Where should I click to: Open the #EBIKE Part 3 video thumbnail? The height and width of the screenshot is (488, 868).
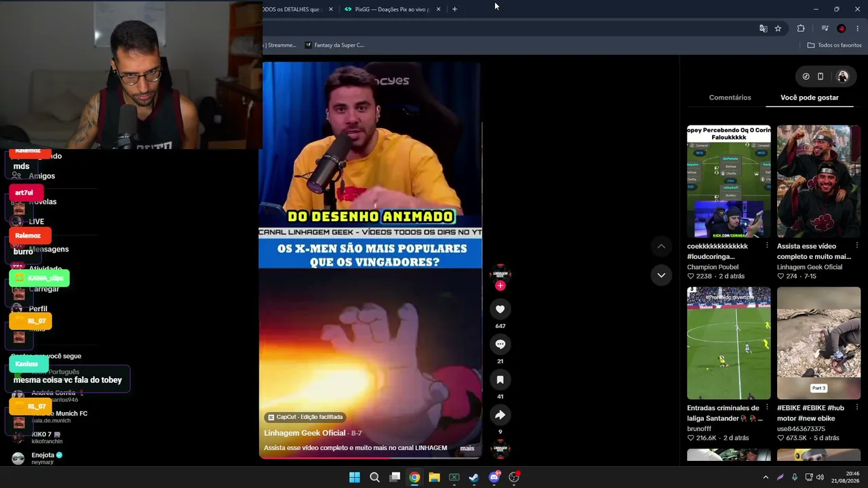(x=818, y=343)
